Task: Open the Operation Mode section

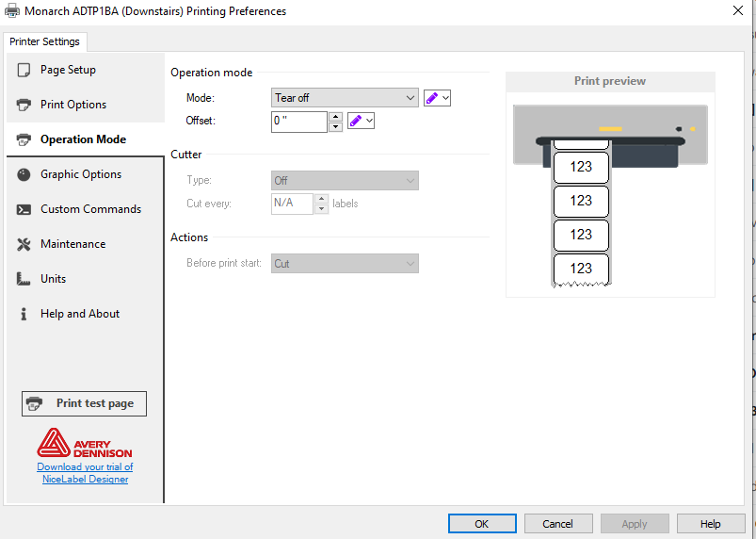Action: tap(83, 139)
